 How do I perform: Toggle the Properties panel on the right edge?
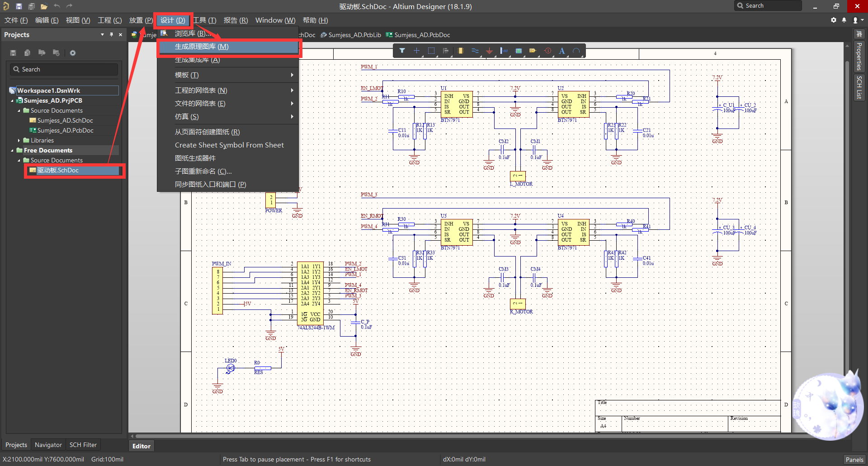point(859,56)
